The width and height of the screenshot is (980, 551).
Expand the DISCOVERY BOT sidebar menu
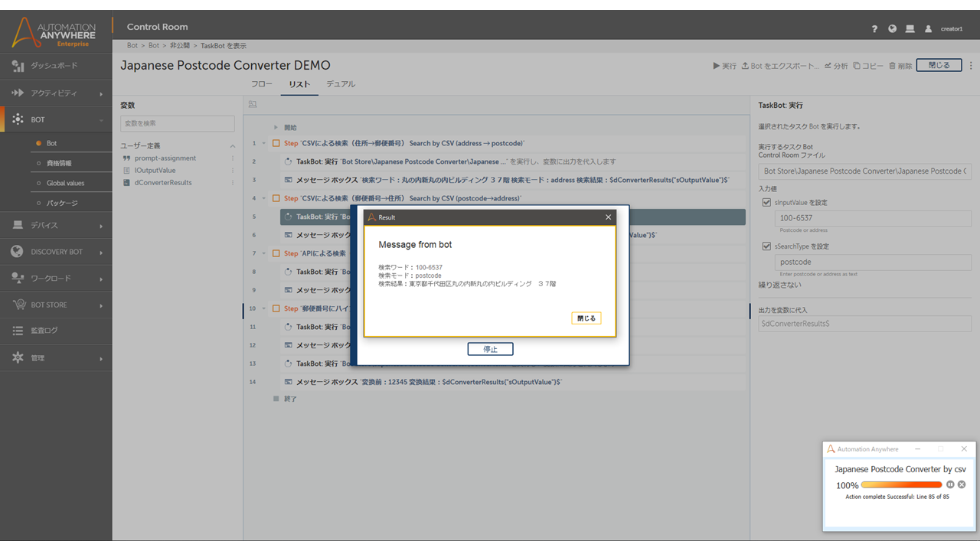56,252
